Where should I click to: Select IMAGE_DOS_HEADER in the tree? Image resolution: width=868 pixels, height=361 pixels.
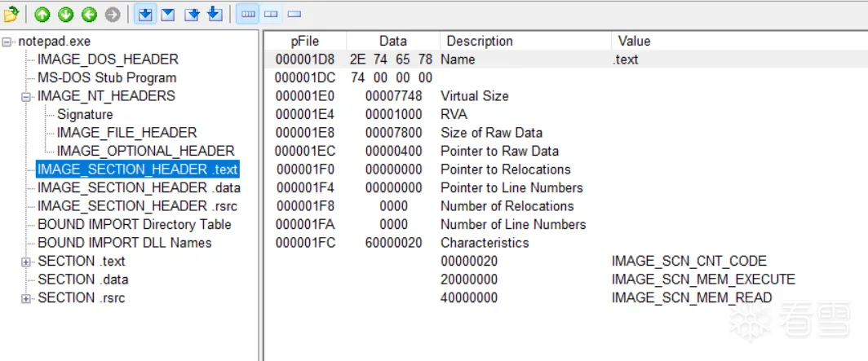coord(108,59)
